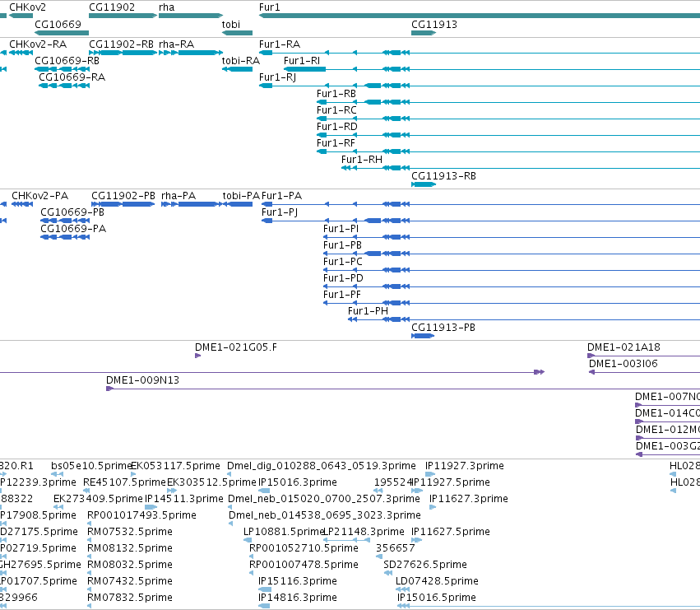Click the LD07428.5prime EST label
Image resolution: width=700 pixels, height=610 pixels.
pyautogui.click(x=437, y=581)
